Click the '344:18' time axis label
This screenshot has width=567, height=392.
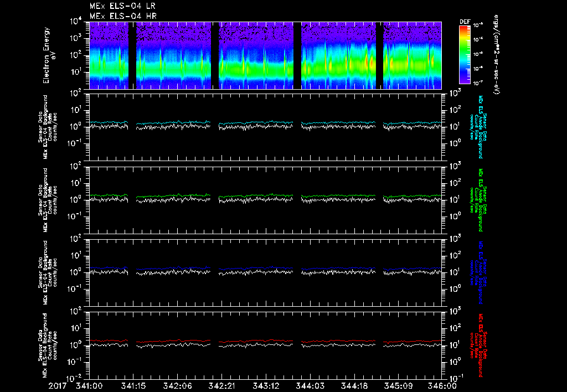[354, 386]
